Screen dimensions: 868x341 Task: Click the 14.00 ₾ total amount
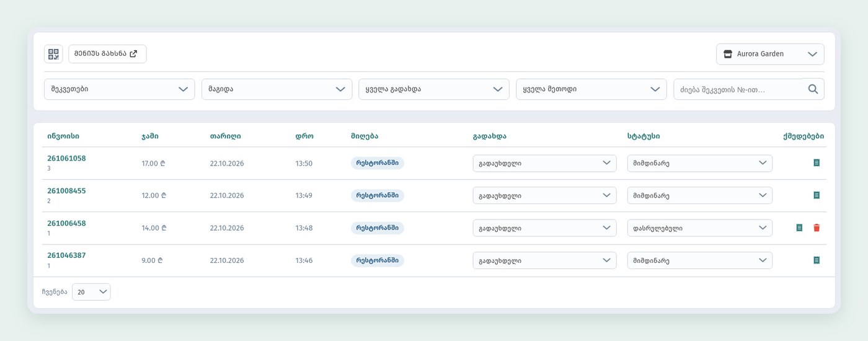tap(153, 228)
